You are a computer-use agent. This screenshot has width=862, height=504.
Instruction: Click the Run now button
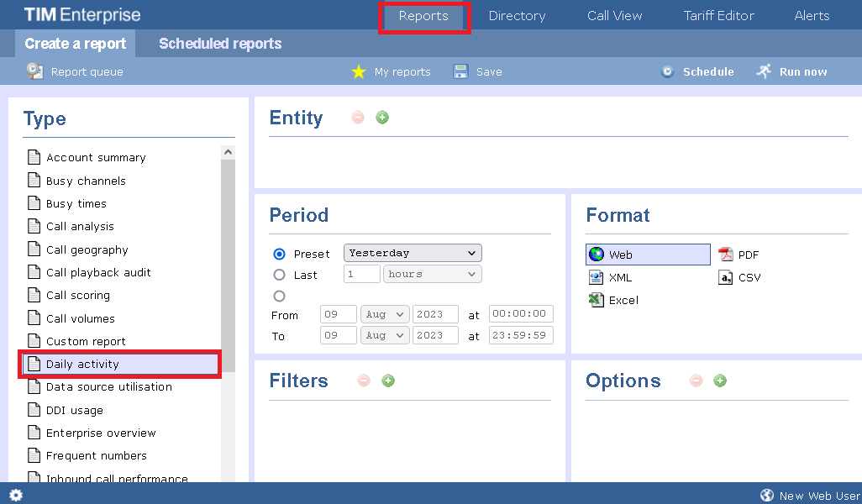point(792,71)
